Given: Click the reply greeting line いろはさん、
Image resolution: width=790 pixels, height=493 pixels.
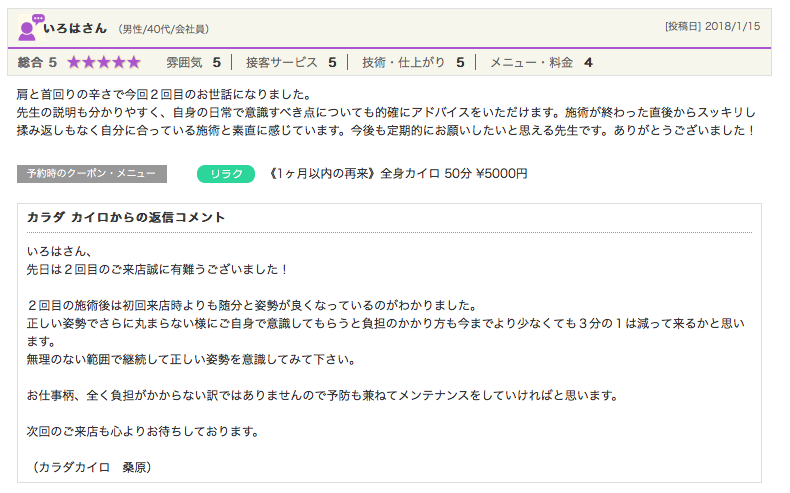Looking at the screenshot, I should [59, 251].
